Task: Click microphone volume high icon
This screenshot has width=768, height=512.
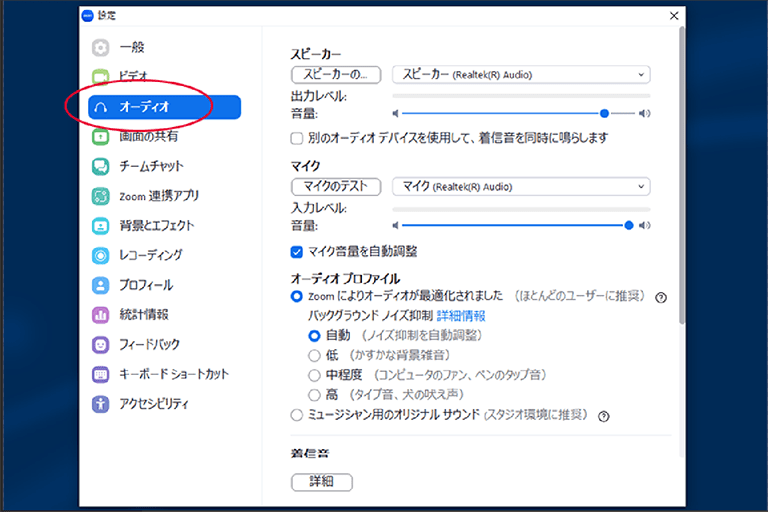Action: coord(645,225)
